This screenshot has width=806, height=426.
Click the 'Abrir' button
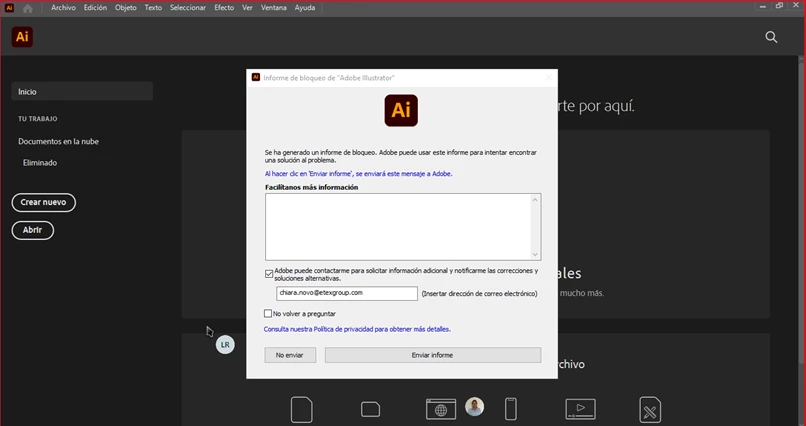pyautogui.click(x=32, y=230)
